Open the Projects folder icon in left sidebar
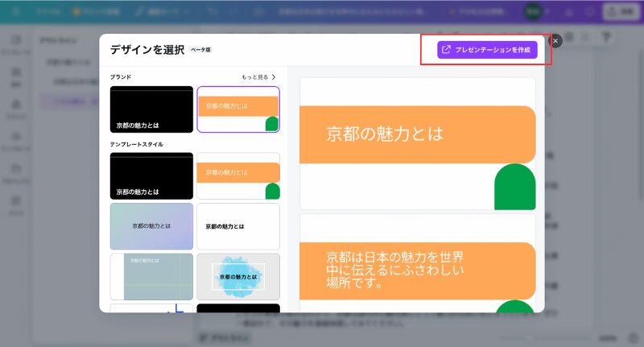Screen dimensions: 644x347 tap(15, 171)
